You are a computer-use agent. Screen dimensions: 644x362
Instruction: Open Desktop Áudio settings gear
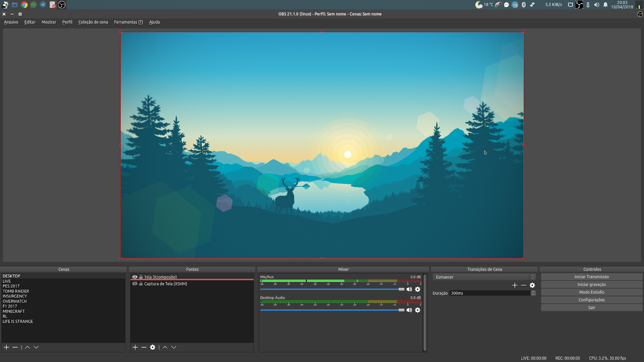(x=417, y=310)
